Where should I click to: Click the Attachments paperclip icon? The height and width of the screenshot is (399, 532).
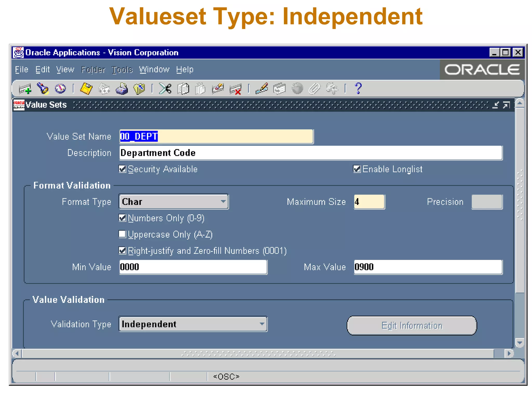click(x=315, y=89)
